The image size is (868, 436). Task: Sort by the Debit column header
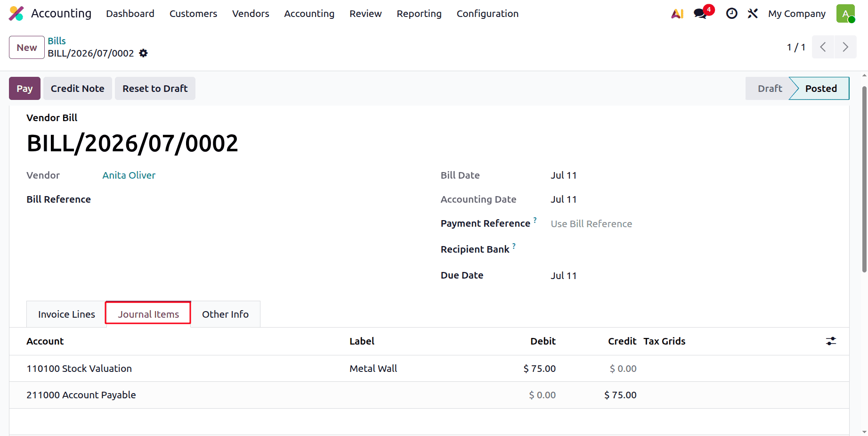(543, 341)
